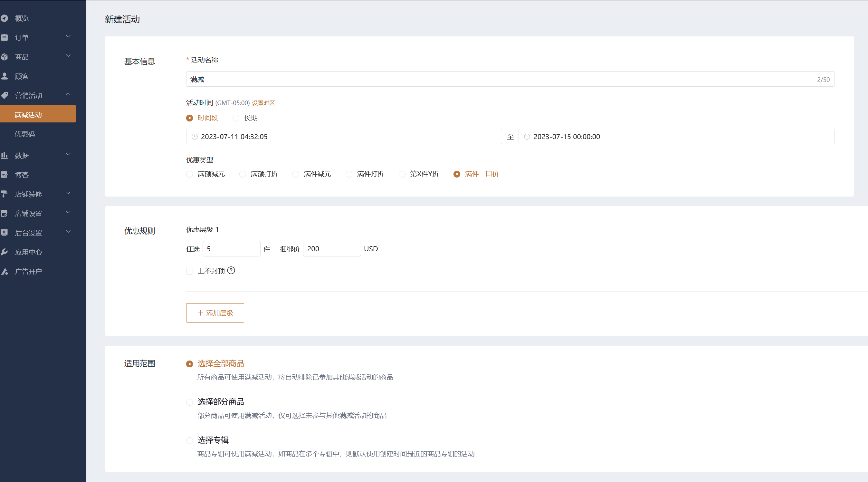This screenshot has width=868, height=482.
Task: Choose 满额减元 discount type
Action: tap(190, 174)
